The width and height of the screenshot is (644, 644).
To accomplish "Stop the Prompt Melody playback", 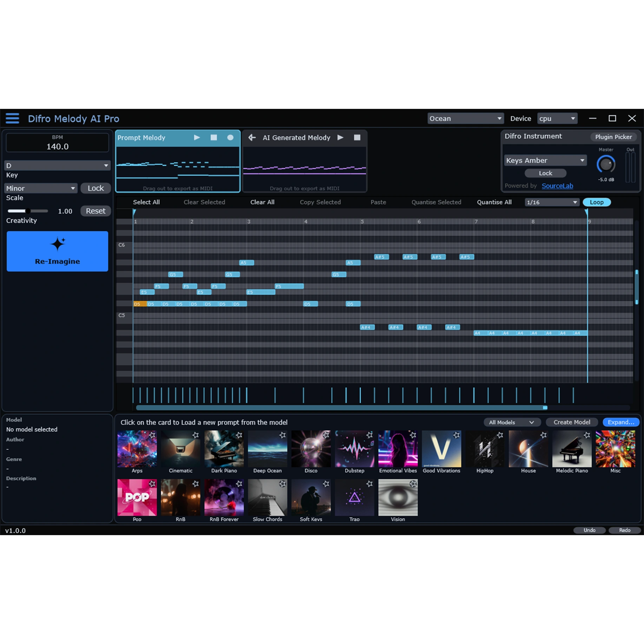I will click(213, 138).
